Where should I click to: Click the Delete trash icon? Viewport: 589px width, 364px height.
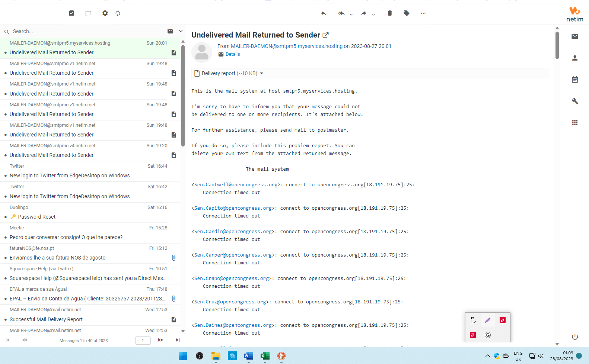[390, 13]
